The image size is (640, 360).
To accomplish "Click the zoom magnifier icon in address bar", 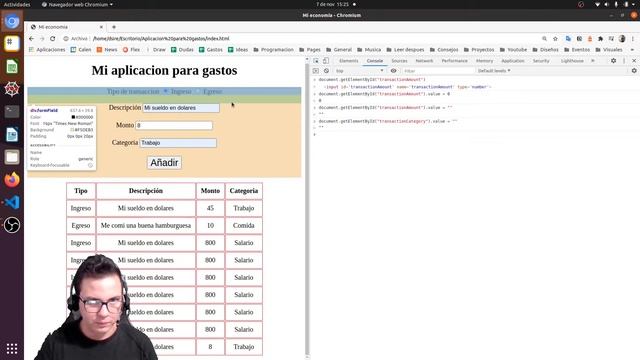I will pyautogui.click(x=544, y=38).
